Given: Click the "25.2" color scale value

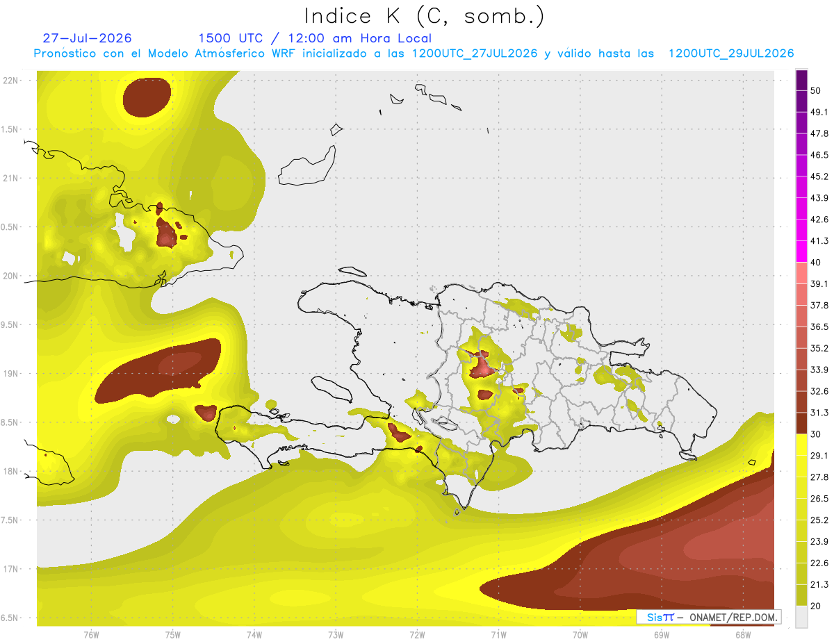Looking at the screenshot, I should (819, 520).
